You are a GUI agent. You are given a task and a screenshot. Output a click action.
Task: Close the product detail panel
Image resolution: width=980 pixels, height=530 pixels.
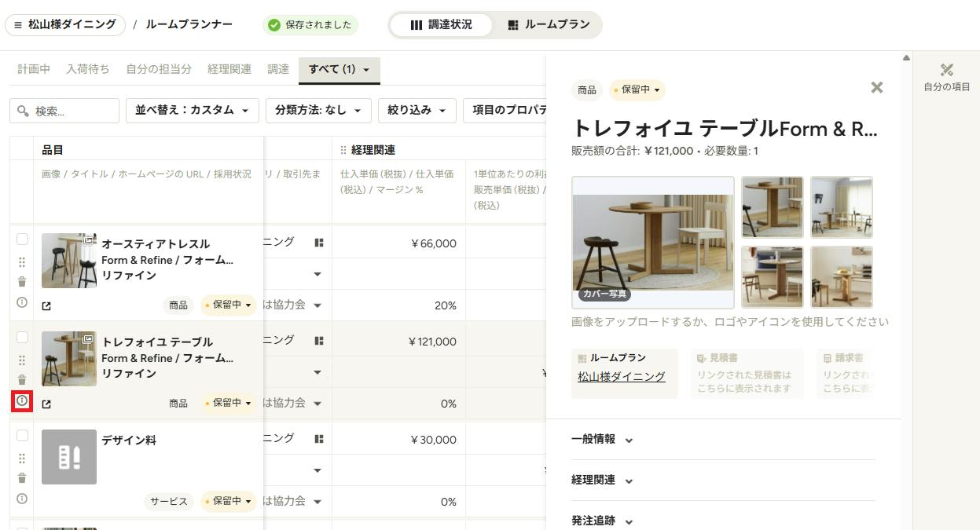[x=877, y=87]
